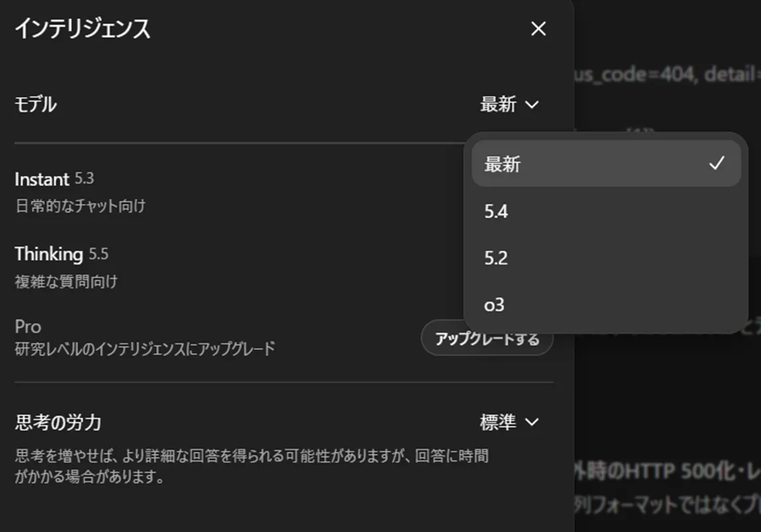Close the インテリジェンス panel with the X
The height and width of the screenshot is (532, 761).
pos(538,29)
